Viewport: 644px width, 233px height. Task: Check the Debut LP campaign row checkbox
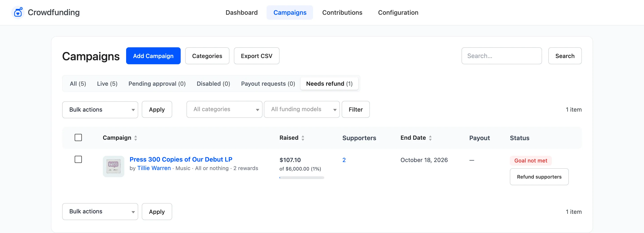point(78,159)
